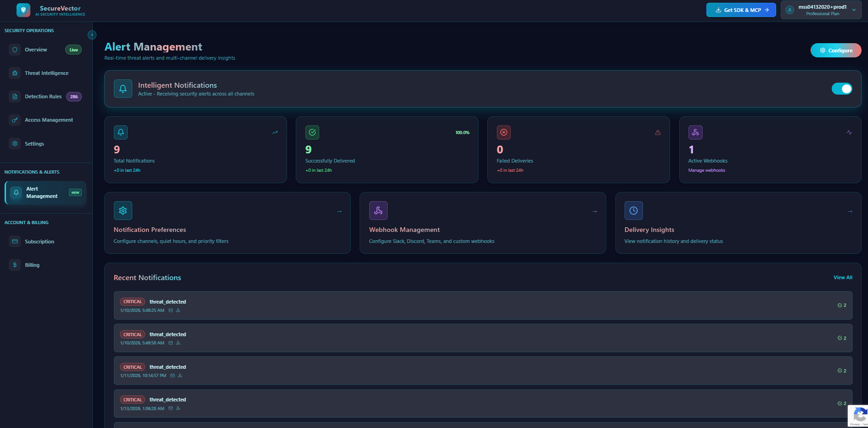Click the Detection Rules document icon

[x=14, y=96]
